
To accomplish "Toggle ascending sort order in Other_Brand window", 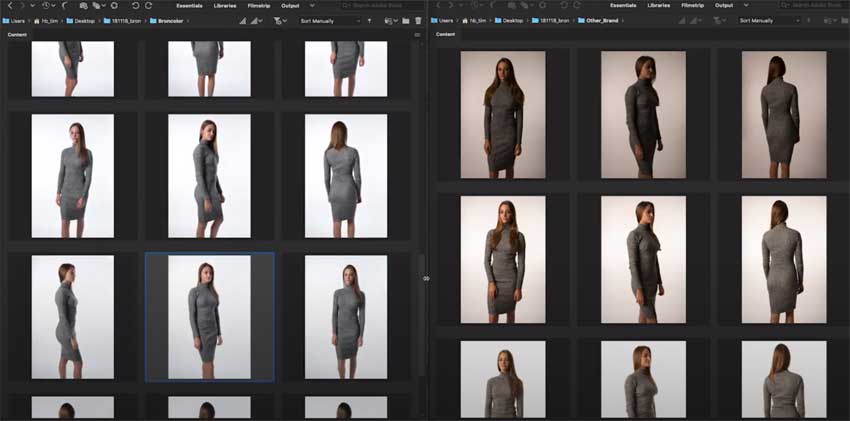I will (809, 21).
